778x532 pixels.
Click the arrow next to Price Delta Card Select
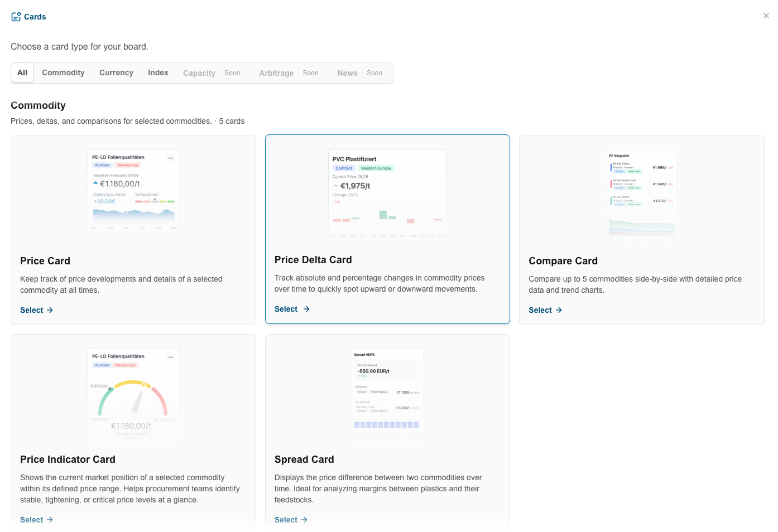(x=306, y=309)
